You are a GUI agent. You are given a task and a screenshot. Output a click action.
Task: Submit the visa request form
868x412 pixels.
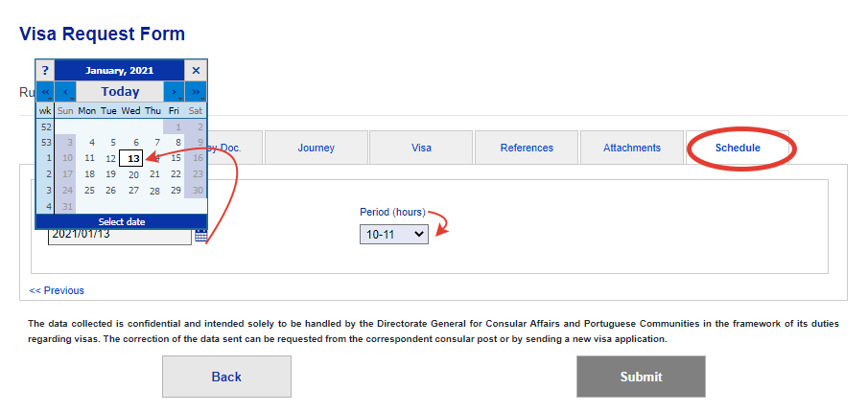641,377
